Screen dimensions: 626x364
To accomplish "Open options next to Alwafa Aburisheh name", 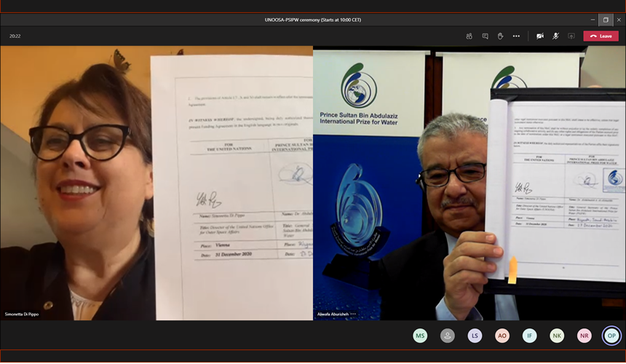I will 353,314.
